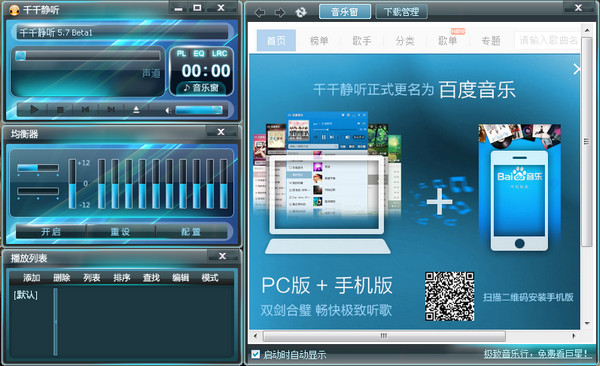
Task: Open the 首页 navigation tab
Action: click(x=276, y=40)
